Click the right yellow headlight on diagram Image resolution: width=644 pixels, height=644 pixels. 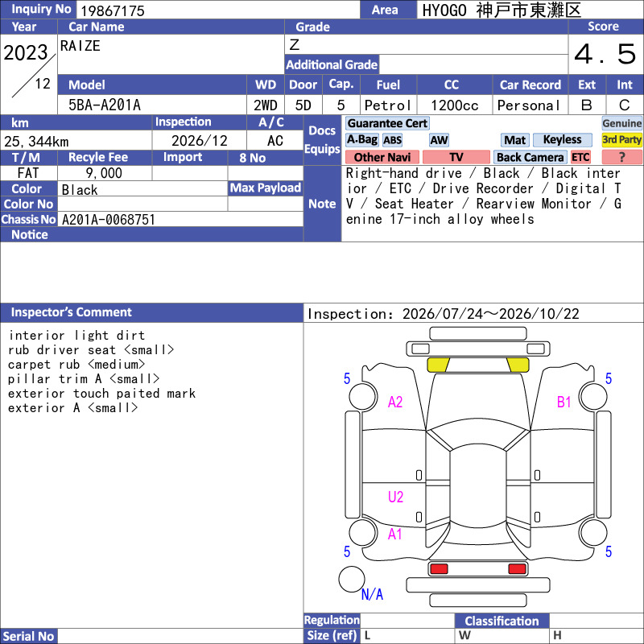518,365
